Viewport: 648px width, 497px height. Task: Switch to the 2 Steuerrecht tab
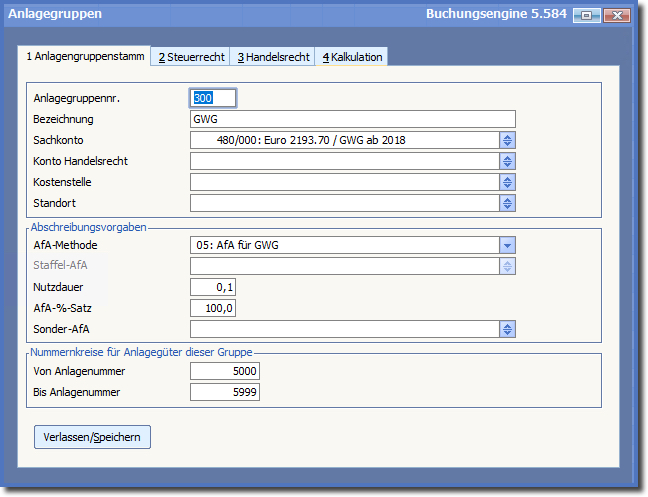click(189, 57)
